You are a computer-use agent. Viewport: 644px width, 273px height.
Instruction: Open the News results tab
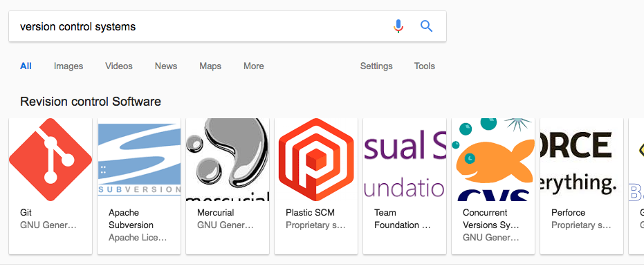point(166,66)
